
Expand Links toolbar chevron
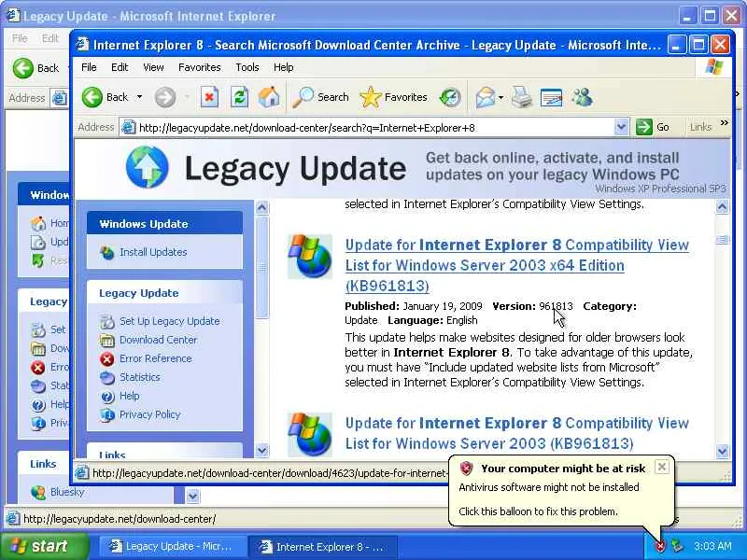click(725, 123)
